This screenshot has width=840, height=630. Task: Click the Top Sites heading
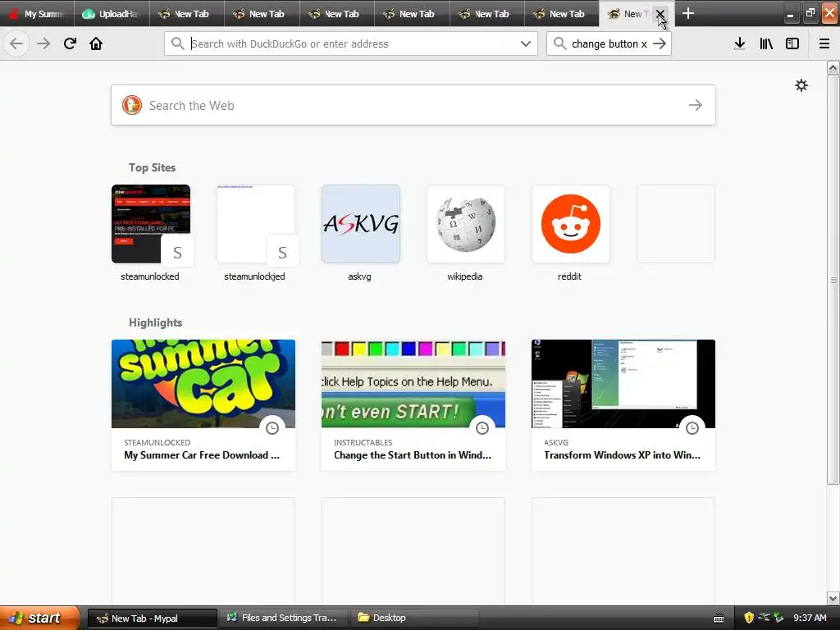(152, 167)
